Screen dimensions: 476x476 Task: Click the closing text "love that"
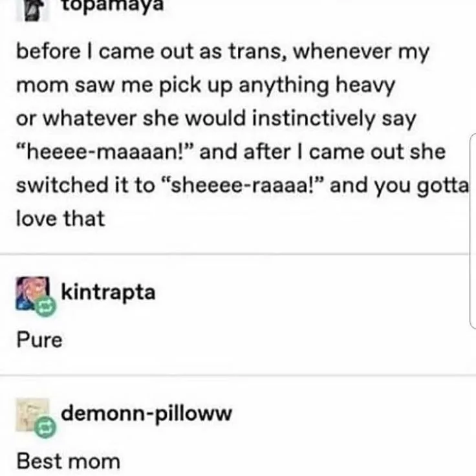click(60, 219)
